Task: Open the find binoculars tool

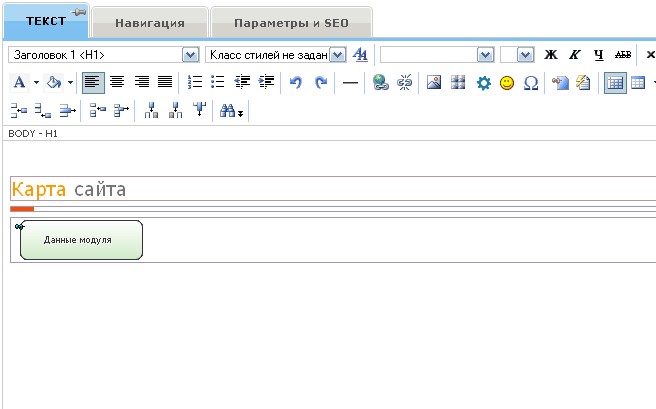Action: pyautogui.click(x=228, y=111)
